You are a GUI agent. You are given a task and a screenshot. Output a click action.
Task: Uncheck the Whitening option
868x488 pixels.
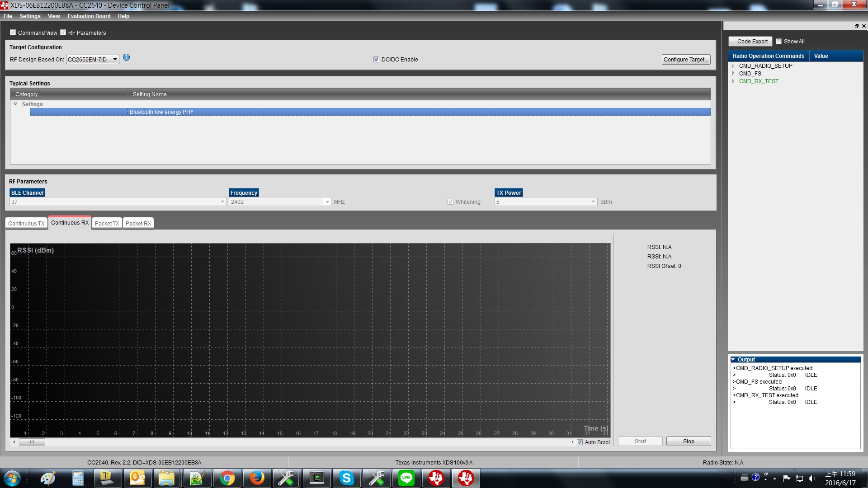coord(451,202)
